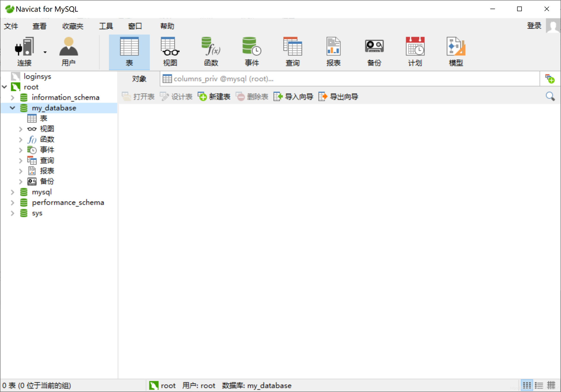This screenshot has height=392, width=561.
Task: Select the Report (报表) toolbar icon
Action: pos(333,52)
